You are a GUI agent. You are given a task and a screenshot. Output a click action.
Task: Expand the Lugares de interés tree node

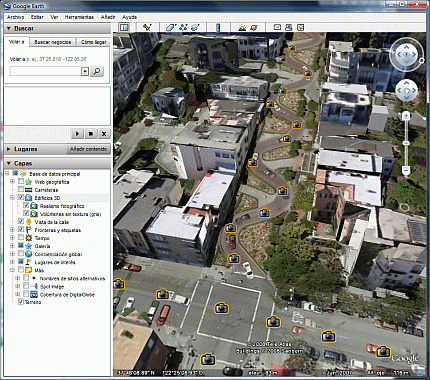point(12,262)
